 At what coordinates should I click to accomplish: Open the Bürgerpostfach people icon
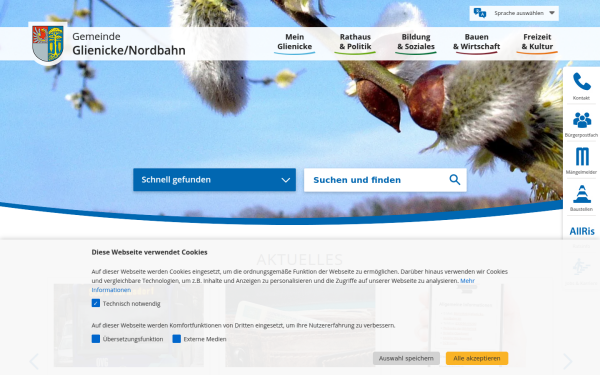582,120
